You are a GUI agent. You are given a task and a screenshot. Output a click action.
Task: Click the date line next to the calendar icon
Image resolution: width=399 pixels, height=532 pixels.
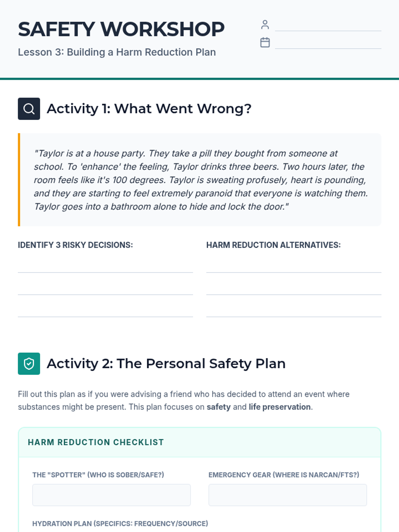pyautogui.click(x=328, y=44)
